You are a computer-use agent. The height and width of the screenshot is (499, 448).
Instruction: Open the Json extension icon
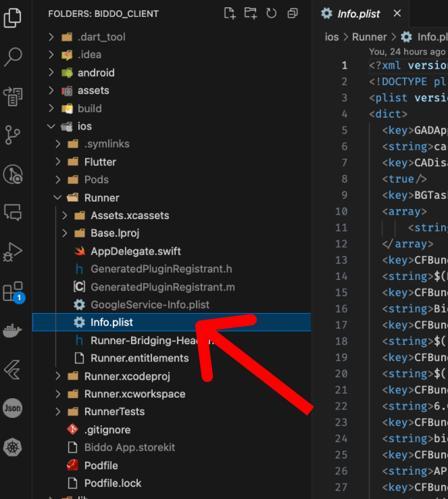[x=13, y=408]
